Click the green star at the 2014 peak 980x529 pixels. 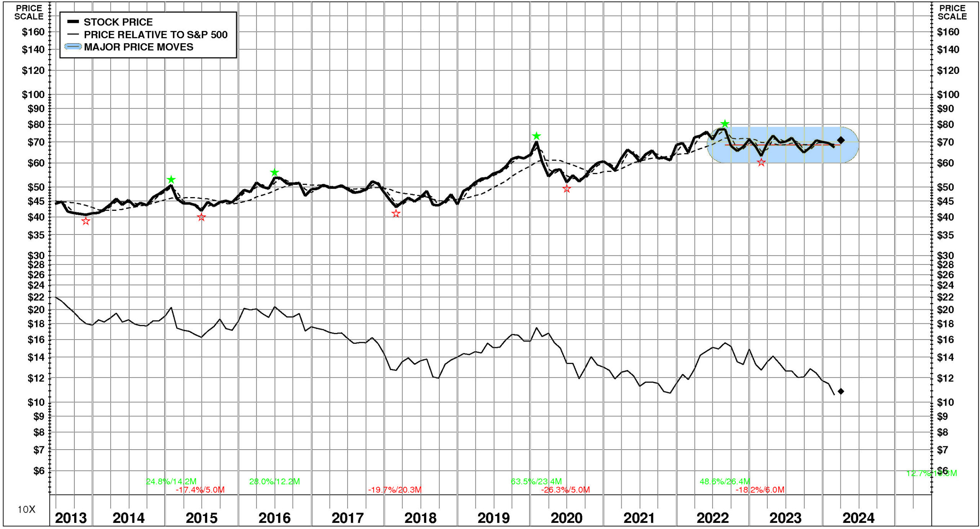(x=171, y=180)
